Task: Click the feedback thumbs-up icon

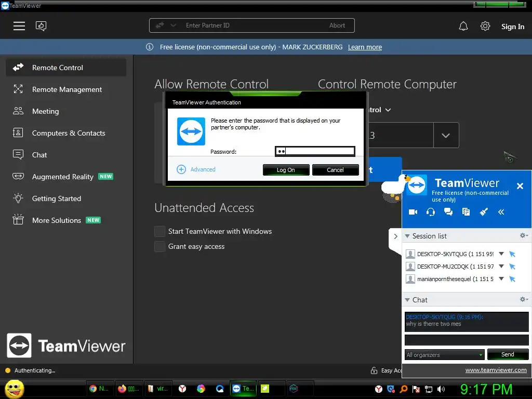Action: point(41,26)
